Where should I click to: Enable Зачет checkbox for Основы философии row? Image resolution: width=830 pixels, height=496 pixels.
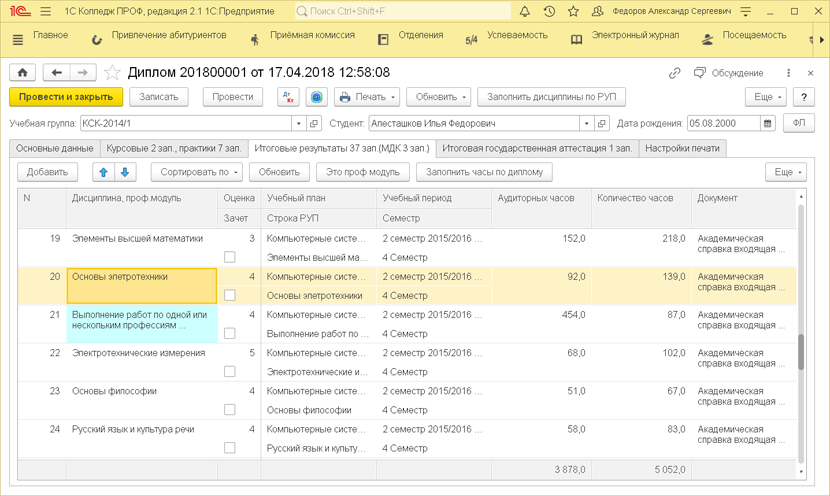point(230,410)
